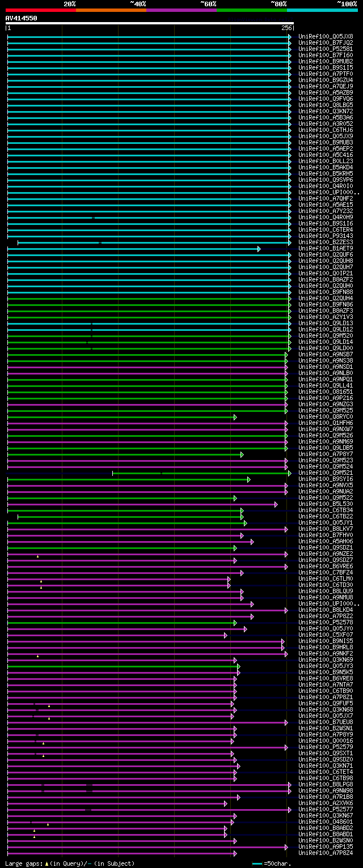
Task: Select label UniRef100_A7Y232
Action: pos(326,211)
